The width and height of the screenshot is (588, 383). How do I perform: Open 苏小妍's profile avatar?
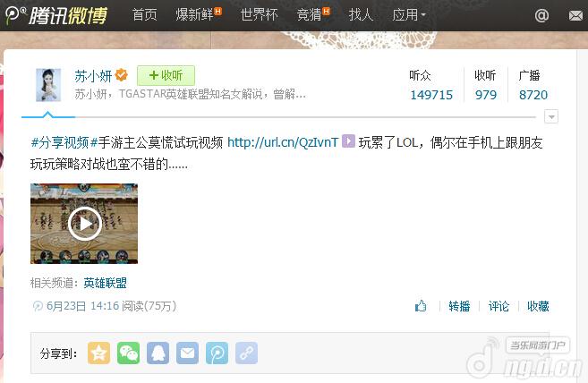48,85
